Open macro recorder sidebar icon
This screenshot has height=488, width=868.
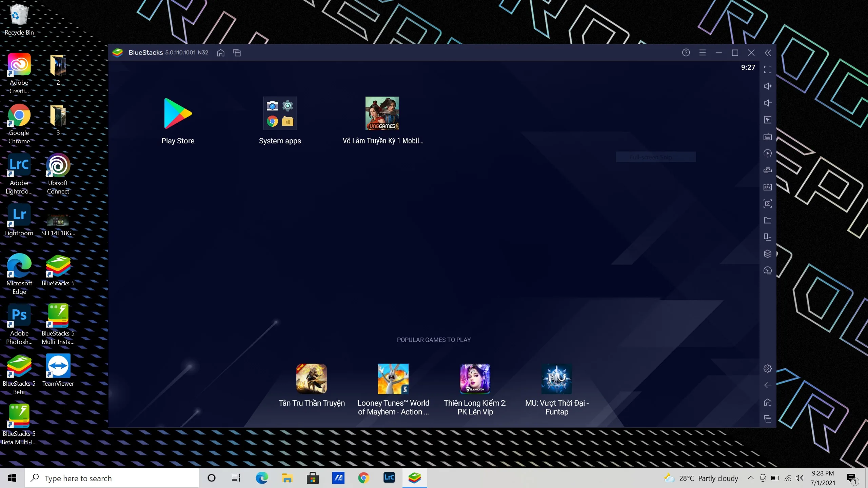pos(768,170)
